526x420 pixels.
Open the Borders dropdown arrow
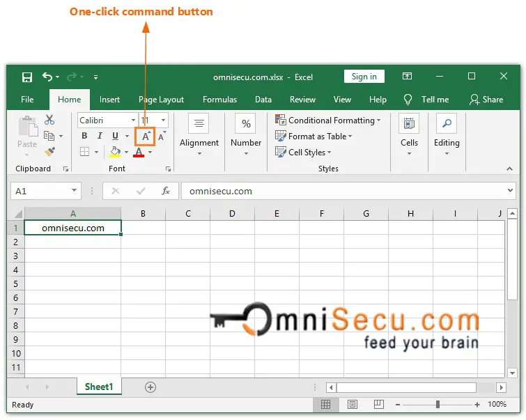97,153
